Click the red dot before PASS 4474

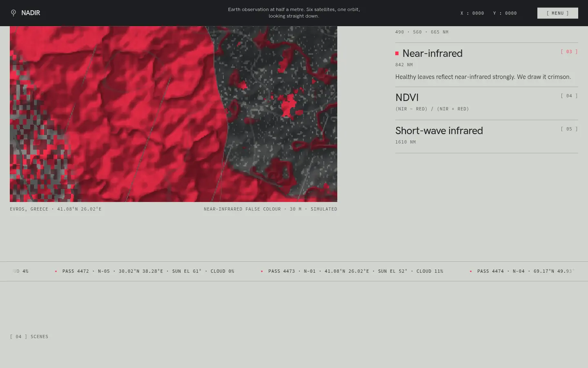[x=471, y=271]
